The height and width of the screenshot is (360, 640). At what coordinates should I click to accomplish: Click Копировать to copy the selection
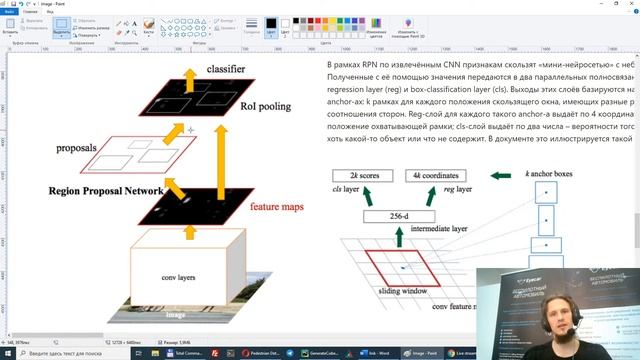[x=34, y=28]
